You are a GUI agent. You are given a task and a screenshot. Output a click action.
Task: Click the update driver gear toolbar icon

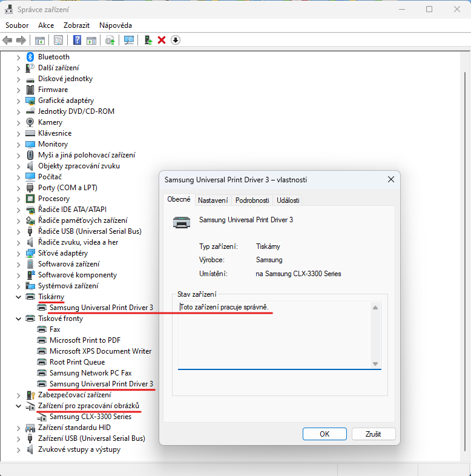pos(110,40)
